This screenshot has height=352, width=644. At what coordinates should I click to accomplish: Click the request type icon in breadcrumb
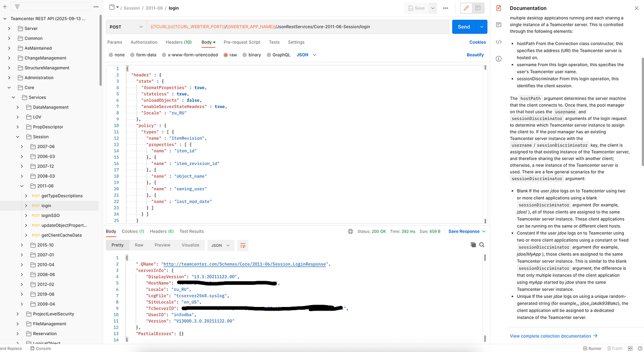point(112,8)
